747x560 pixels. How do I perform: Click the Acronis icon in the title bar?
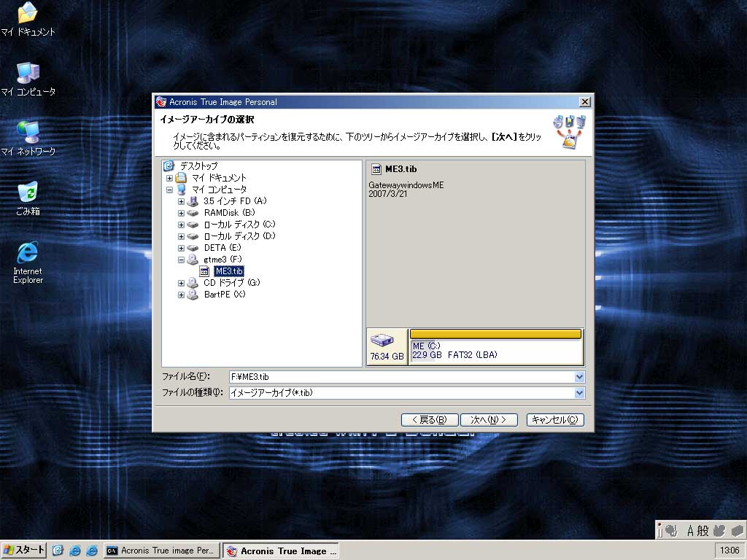point(161,102)
